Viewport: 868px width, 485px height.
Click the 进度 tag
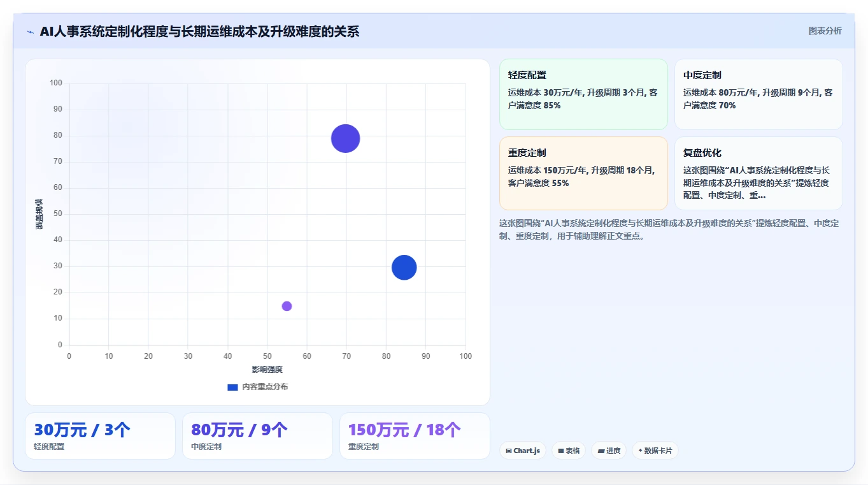click(x=609, y=451)
